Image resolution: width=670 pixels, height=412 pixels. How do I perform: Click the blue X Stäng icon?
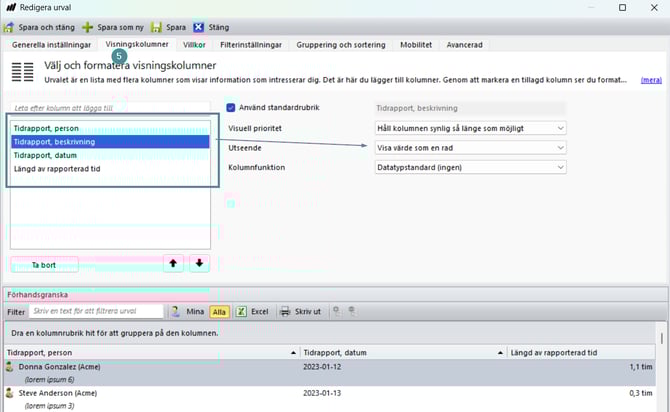[x=199, y=27]
